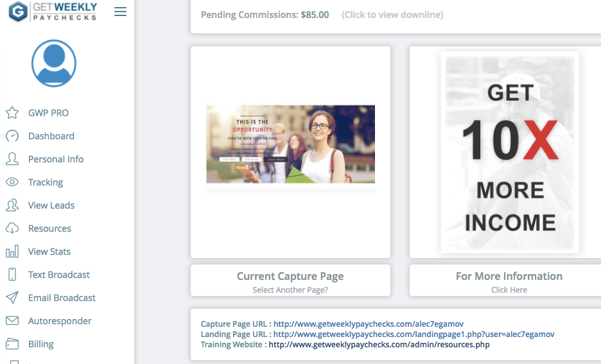Open the Training Website resources.php link
The width and height of the screenshot is (601, 364).
pyautogui.click(x=379, y=345)
